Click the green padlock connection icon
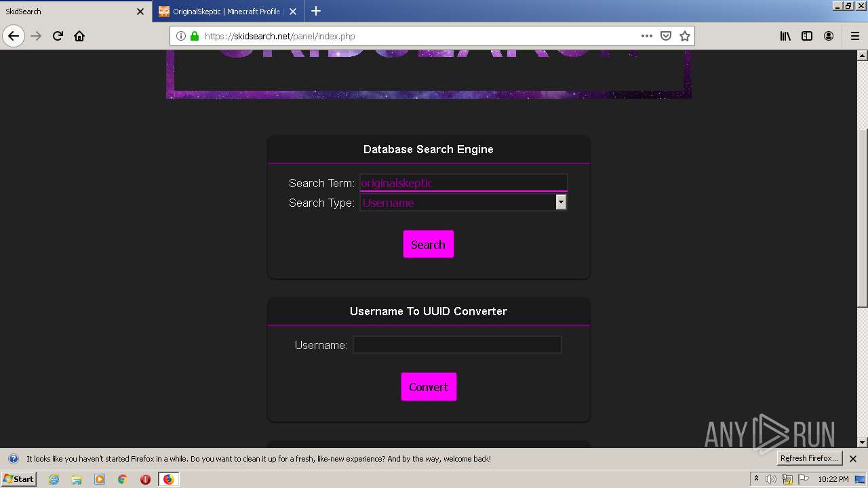This screenshot has height=488, width=868. point(195,36)
